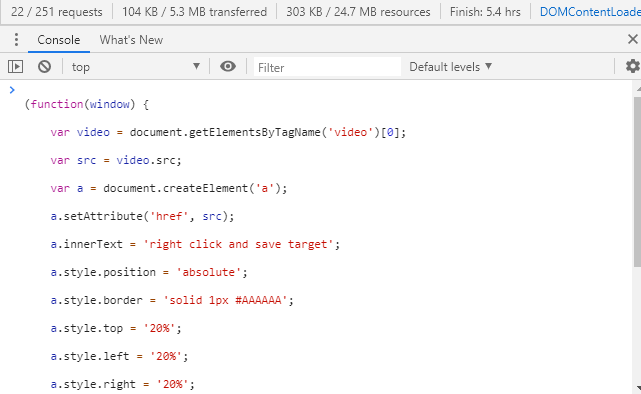Close the drawer with X icon
This screenshot has height=394, width=641.
click(x=632, y=39)
